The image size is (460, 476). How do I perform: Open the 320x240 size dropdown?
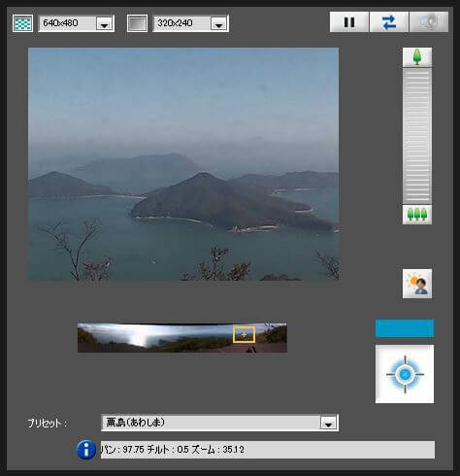click(219, 23)
